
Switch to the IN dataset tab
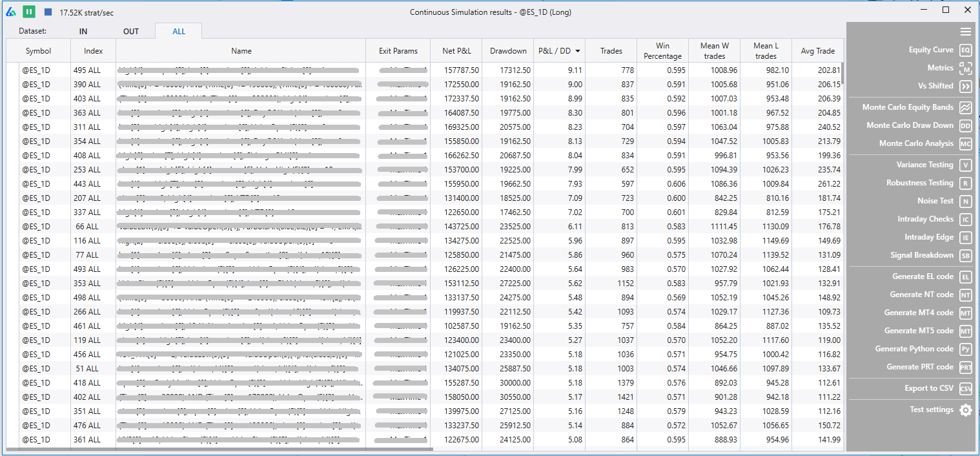pos(83,32)
